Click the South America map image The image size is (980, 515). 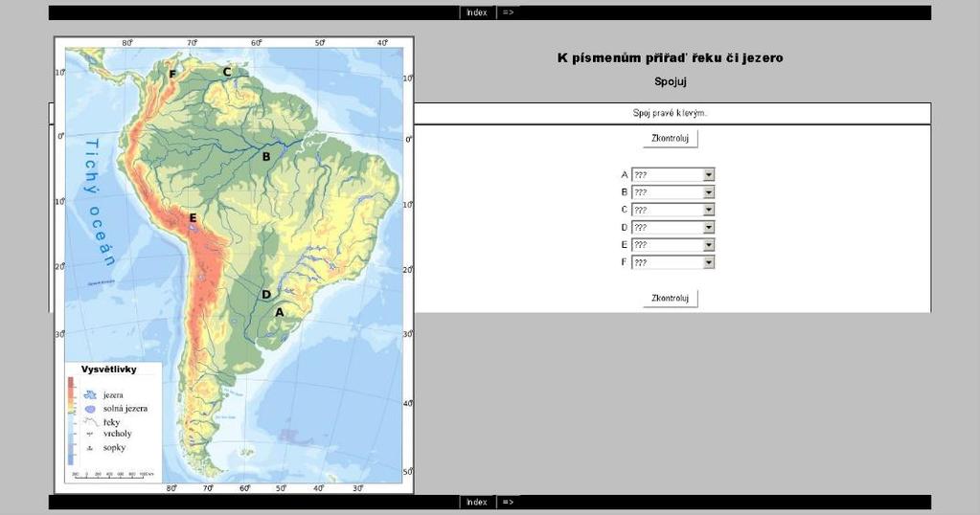[234, 264]
